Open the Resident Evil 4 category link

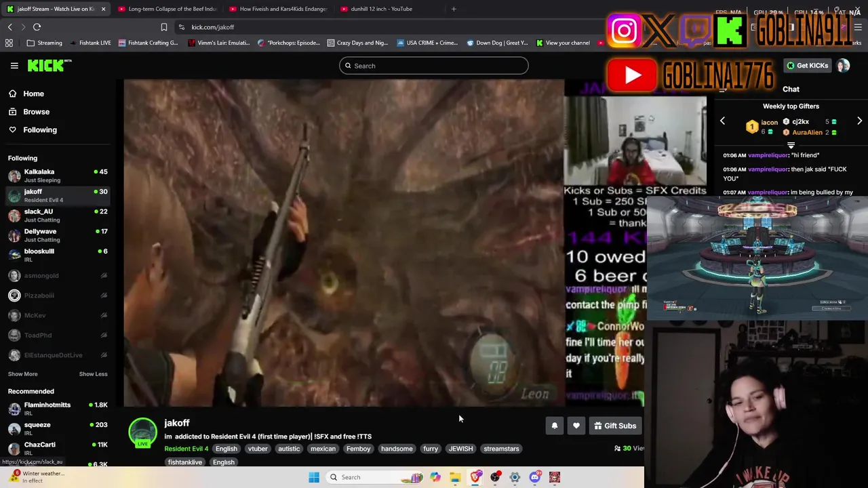(x=186, y=449)
